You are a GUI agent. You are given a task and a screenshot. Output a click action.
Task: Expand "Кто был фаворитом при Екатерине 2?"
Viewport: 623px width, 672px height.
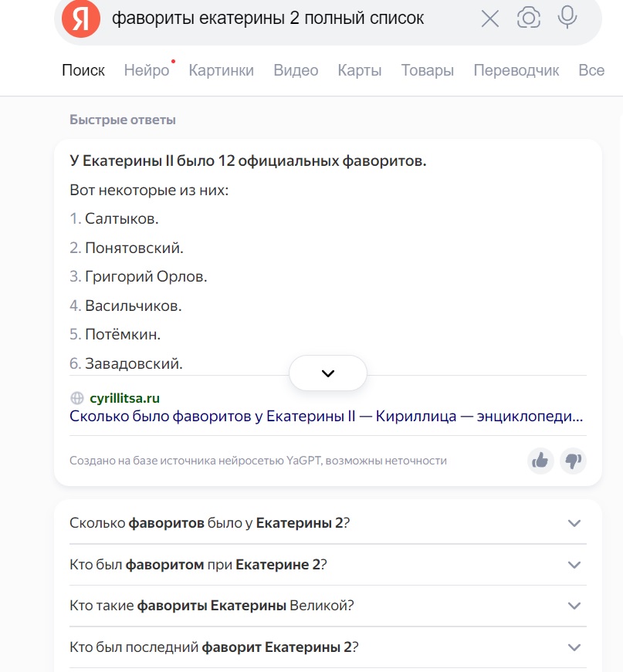tap(574, 565)
